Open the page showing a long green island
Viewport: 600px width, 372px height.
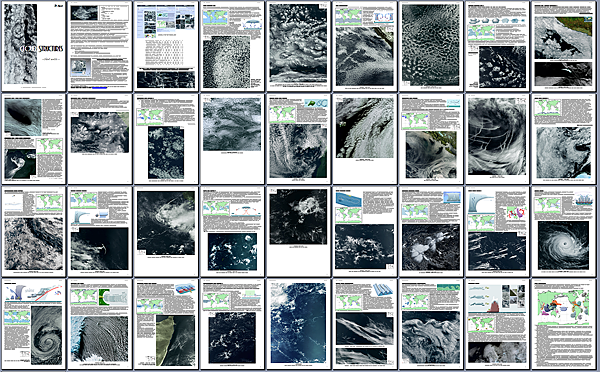click(166, 325)
